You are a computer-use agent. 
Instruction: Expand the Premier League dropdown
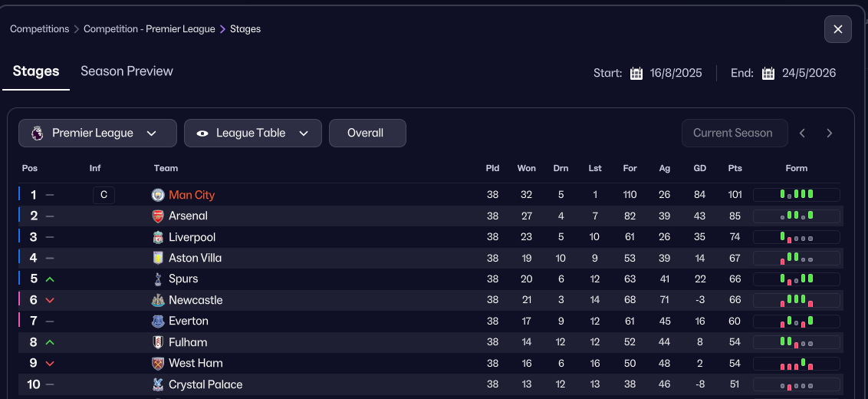pos(97,133)
